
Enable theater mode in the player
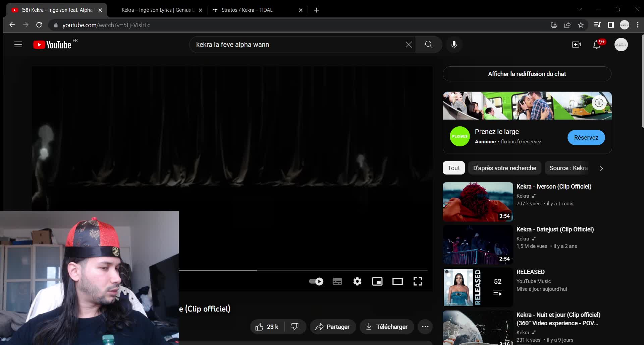point(397,281)
